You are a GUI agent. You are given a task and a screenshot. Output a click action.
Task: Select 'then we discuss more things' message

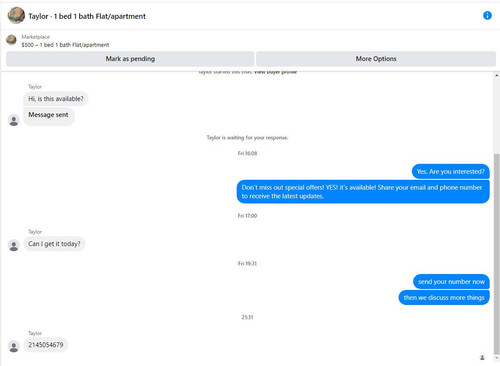click(x=444, y=298)
